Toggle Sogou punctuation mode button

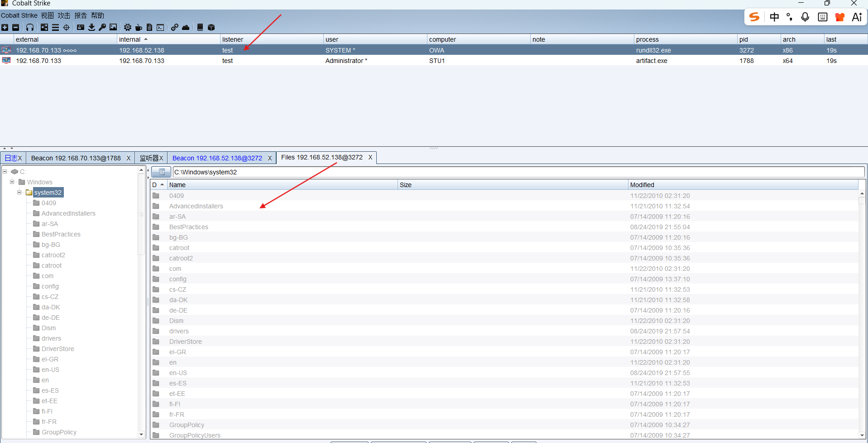point(790,17)
